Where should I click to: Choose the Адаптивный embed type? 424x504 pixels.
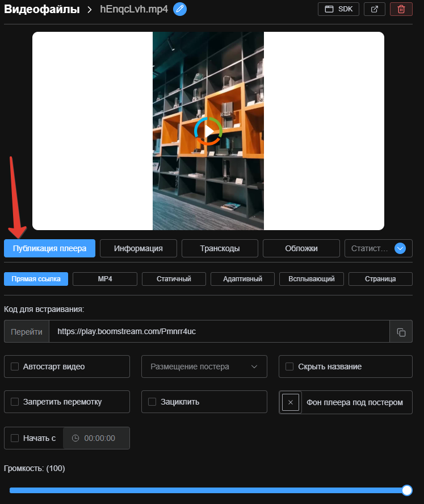tap(243, 279)
